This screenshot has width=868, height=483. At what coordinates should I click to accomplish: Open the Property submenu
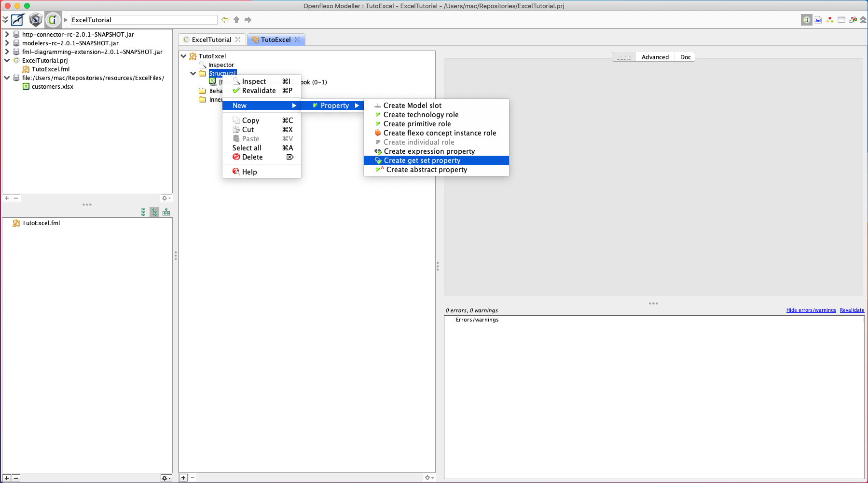click(332, 105)
